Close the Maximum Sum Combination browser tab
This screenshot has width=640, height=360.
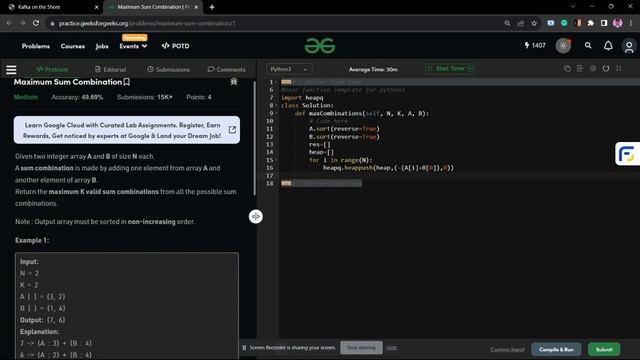coord(196,7)
